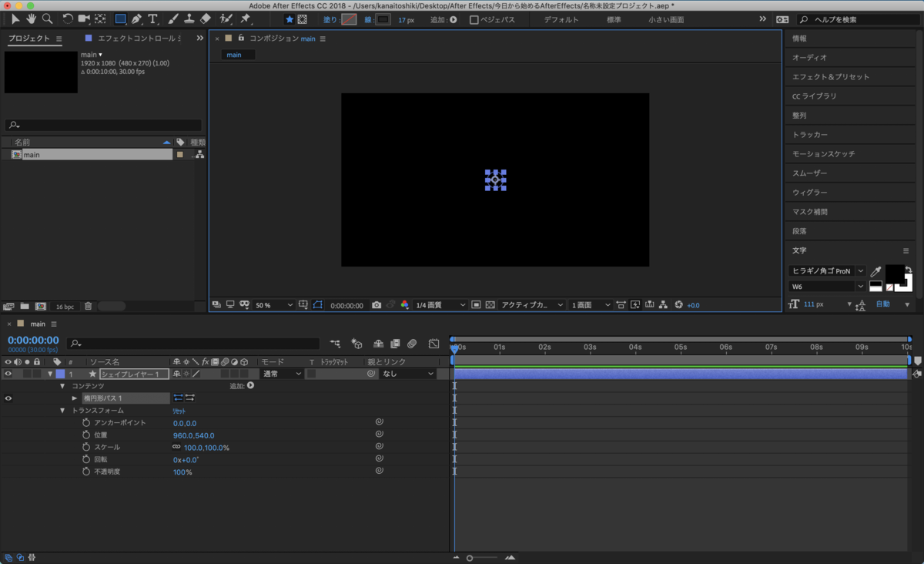
Task: Select the Brush tool
Action: coord(174,18)
